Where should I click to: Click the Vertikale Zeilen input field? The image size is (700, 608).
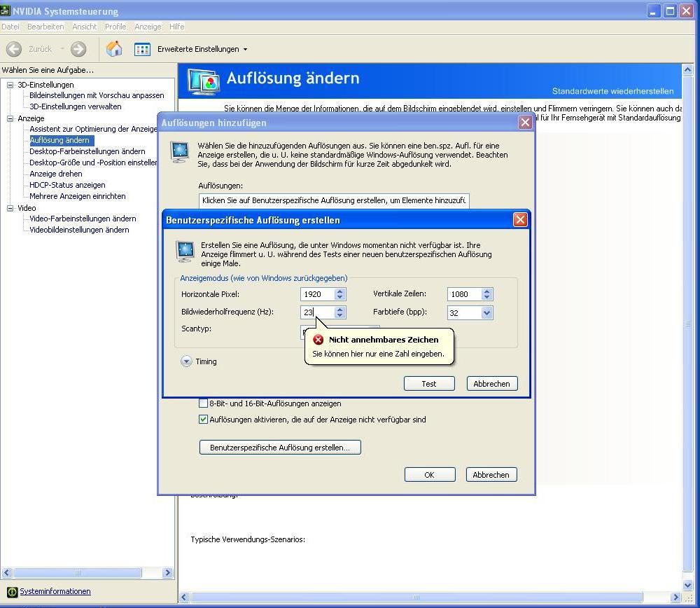click(x=464, y=294)
